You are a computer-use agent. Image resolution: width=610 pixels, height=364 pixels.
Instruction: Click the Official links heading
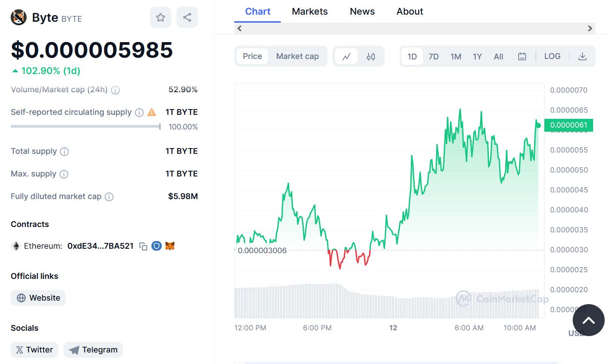coord(35,276)
